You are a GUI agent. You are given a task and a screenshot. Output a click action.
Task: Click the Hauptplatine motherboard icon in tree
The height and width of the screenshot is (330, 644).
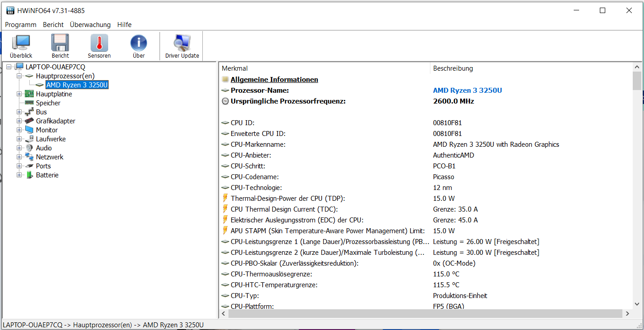29,94
